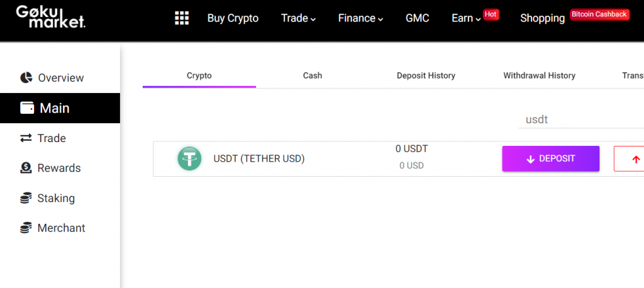Expand the Earn dropdown menu

tap(466, 18)
